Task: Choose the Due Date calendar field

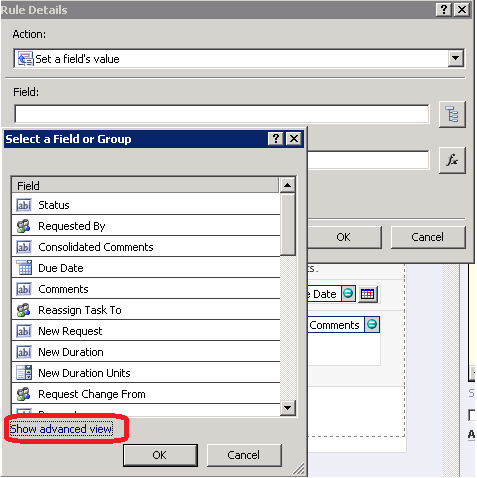Action: coord(146,268)
